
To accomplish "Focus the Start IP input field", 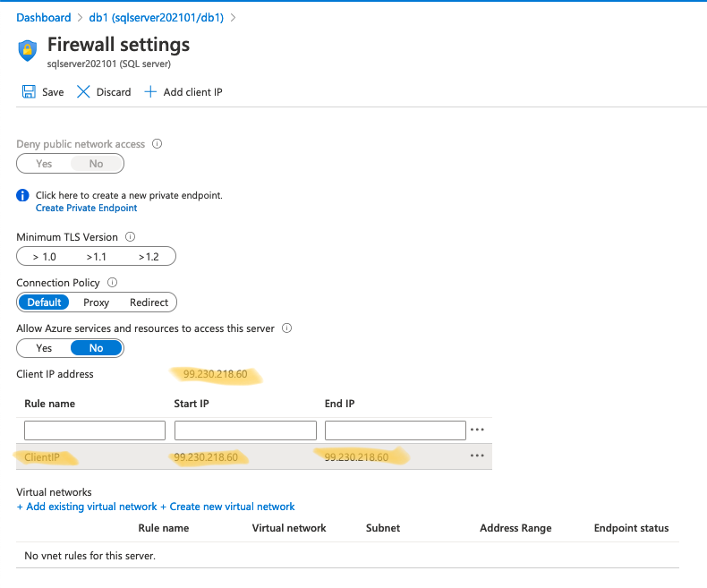I will (x=245, y=430).
